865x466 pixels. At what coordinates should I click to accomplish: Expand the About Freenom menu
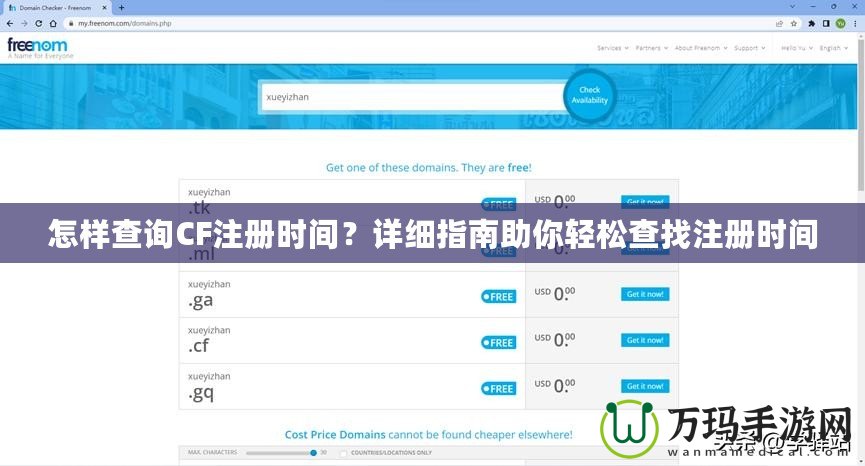coord(701,48)
